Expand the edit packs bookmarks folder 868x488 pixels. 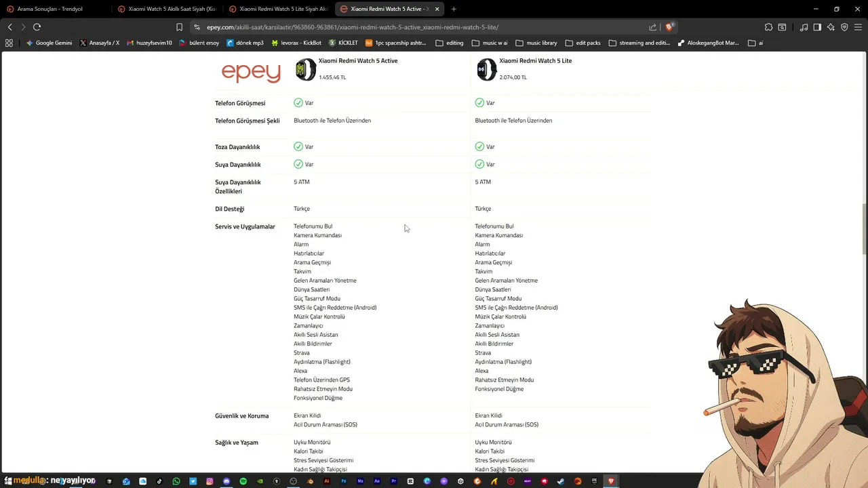(x=583, y=43)
